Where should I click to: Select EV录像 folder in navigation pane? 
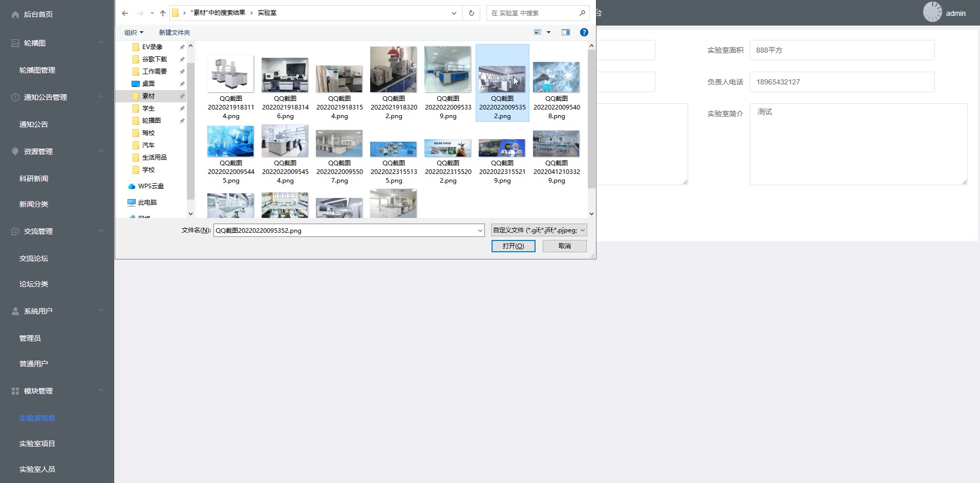(x=152, y=47)
